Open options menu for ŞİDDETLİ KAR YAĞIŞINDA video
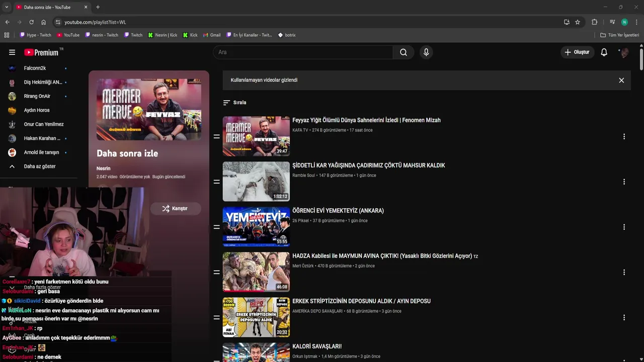This screenshot has width=644, height=362. (x=624, y=182)
